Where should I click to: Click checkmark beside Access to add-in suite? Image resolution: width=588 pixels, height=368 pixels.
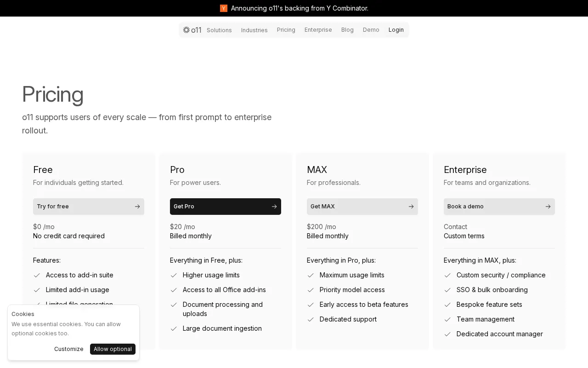pyautogui.click(x=37, y=276)
